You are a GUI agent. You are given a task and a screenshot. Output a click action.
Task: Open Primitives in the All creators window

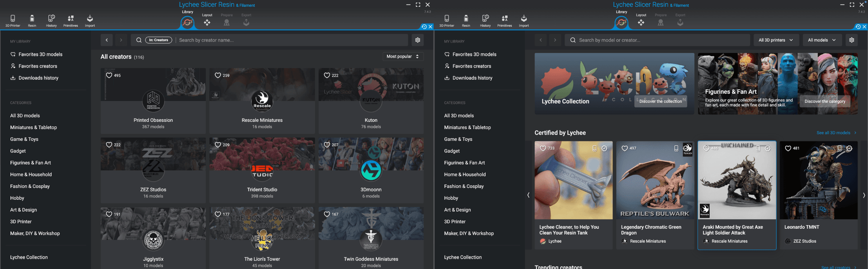point(71,20)
